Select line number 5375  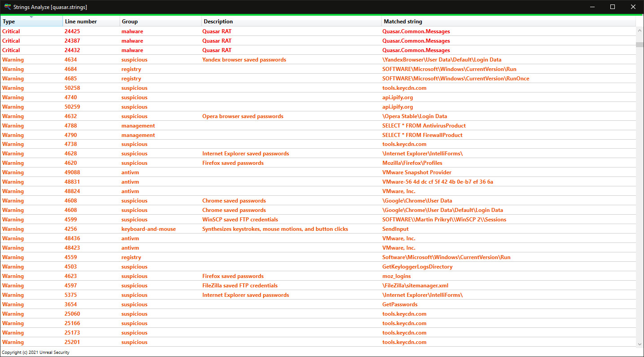[x=70, y=295]
